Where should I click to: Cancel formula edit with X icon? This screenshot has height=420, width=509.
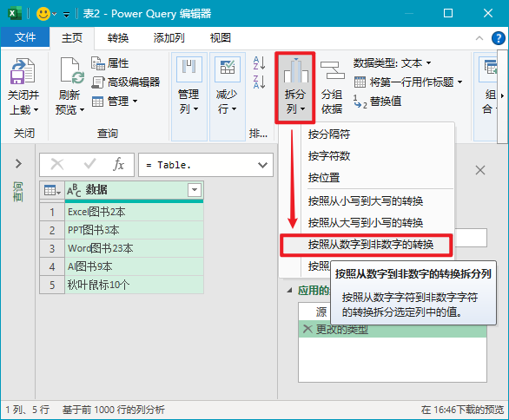(x=57, y=164)
